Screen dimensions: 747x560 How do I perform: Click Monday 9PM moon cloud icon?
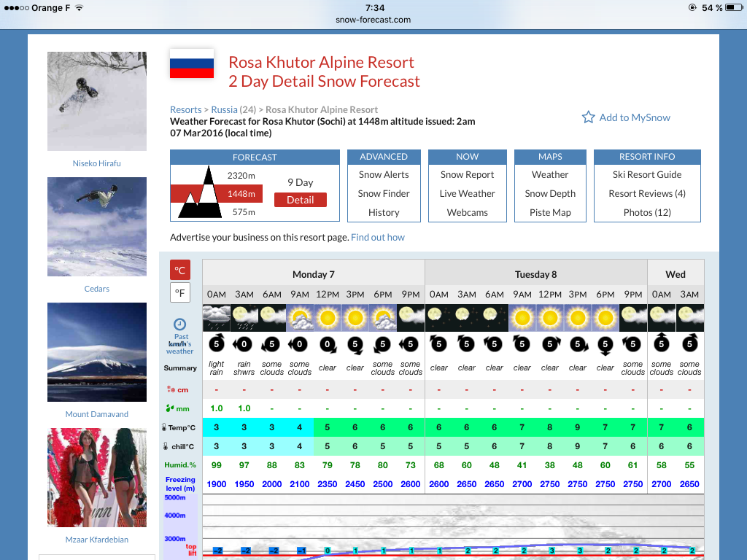tap(411, 318)
